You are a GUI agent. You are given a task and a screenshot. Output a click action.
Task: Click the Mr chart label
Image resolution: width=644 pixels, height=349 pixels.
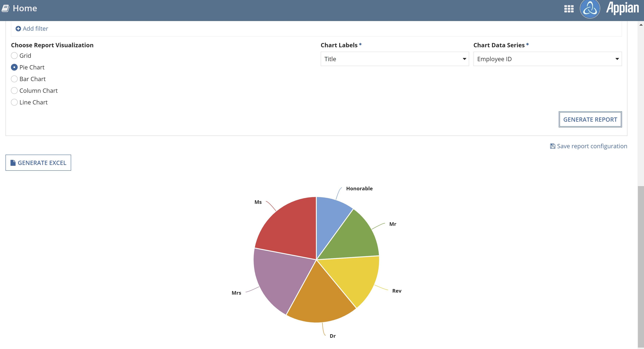pyautogui.click(x=393, y=224)
